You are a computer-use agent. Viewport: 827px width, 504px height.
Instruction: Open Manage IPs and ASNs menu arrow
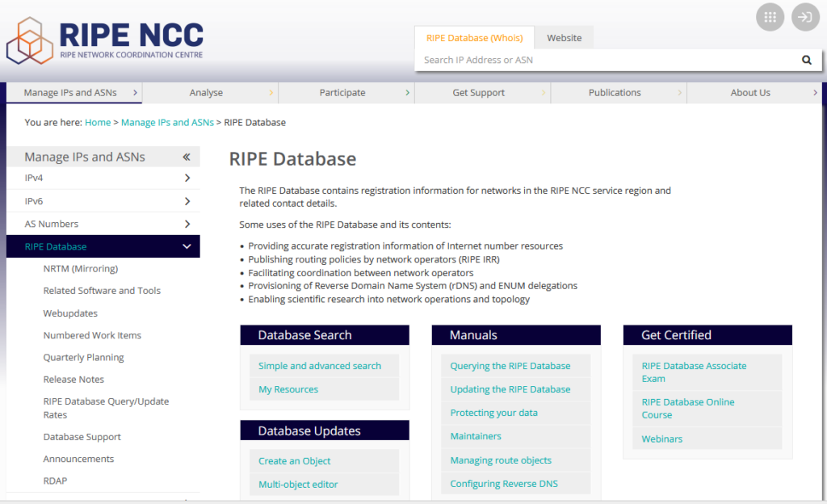135,93
